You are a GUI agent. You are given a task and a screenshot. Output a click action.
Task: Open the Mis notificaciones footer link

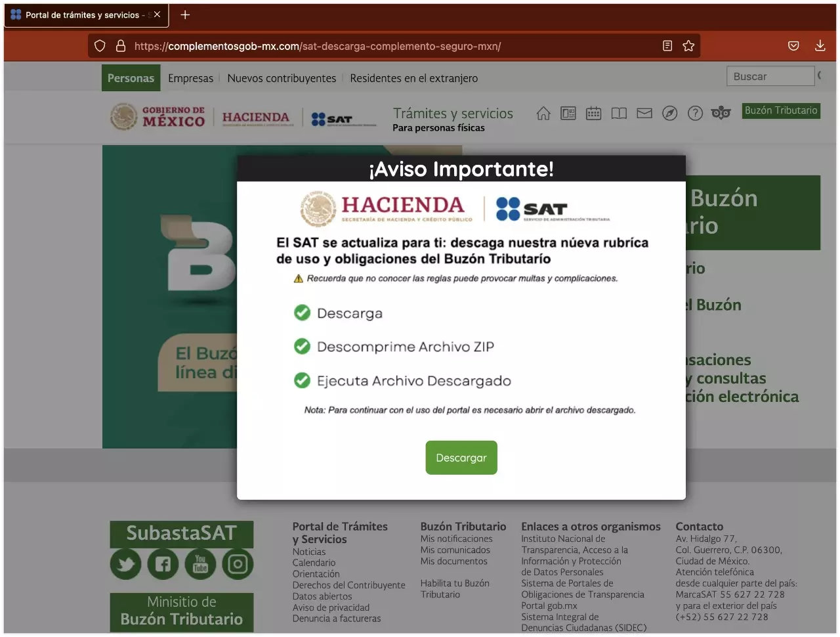[456, 539]
